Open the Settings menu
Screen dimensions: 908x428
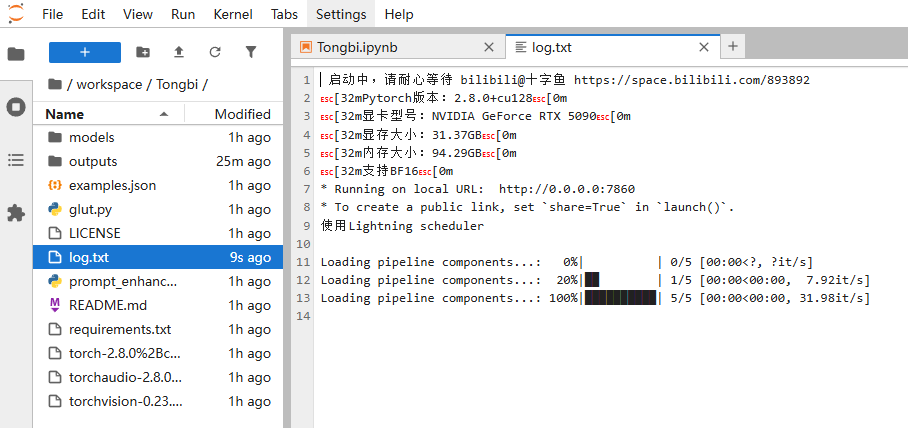point(340,14)
